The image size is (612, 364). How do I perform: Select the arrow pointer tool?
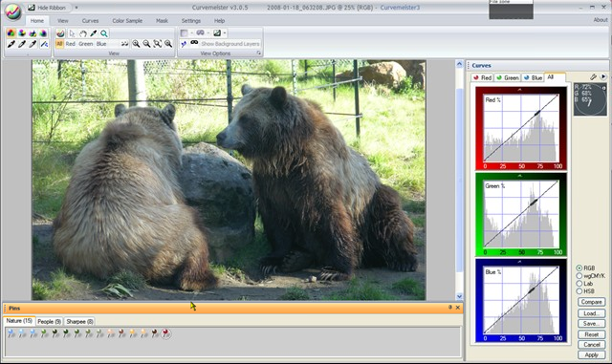pos(72,33)
